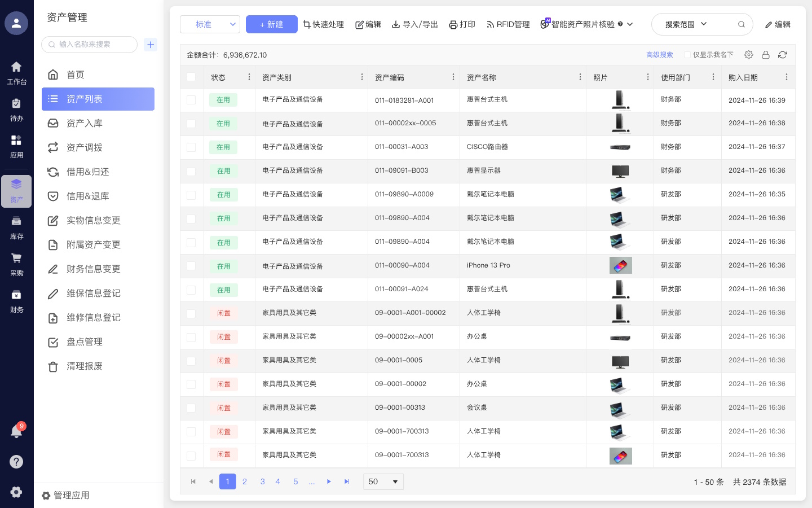Click the iPhone 13 Pro photo thumbnail
Image resolution: width=812 pixels, height=508 pixels.
point(620,265)
